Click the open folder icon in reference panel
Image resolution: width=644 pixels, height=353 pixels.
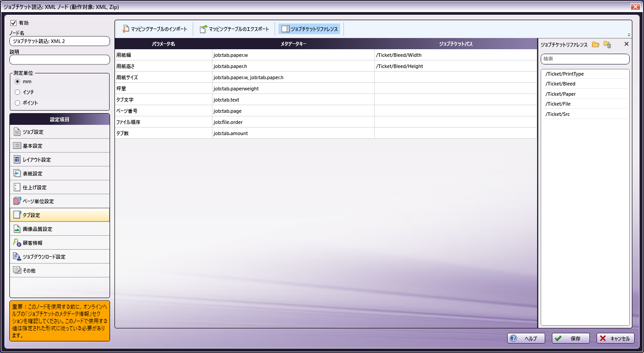tap(595, 44)
